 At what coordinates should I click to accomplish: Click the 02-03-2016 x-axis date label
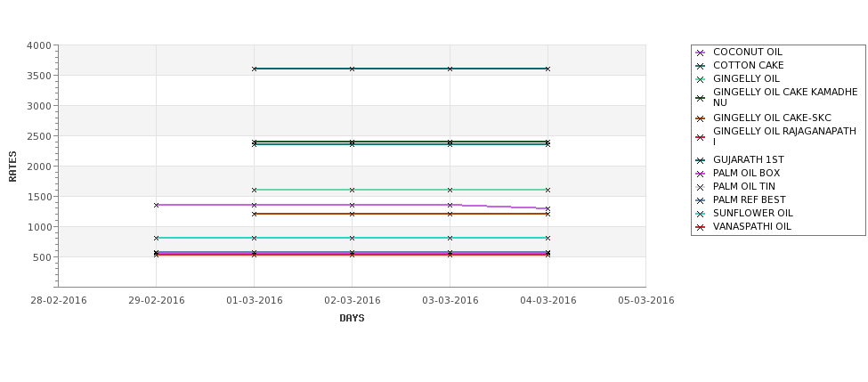[x=352, y=301]
